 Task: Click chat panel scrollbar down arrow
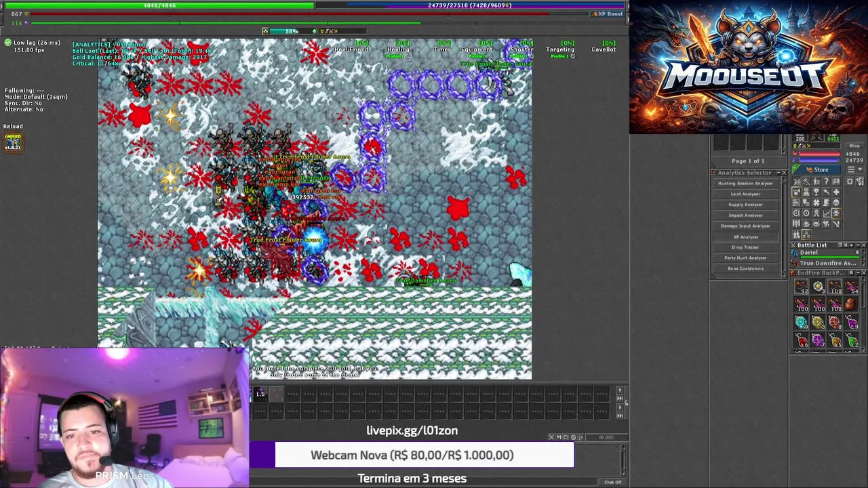coord(623,472)
